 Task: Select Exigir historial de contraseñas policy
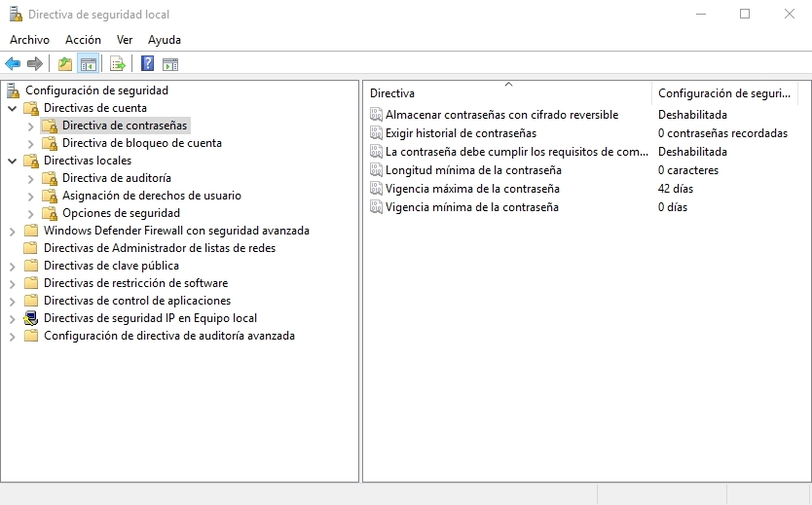click(461, 133)
